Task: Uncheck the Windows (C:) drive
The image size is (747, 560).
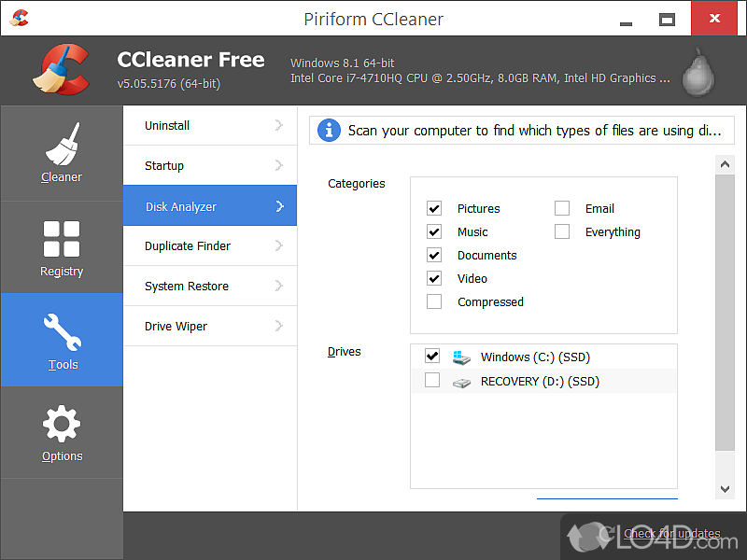Action: pos(432,357)
